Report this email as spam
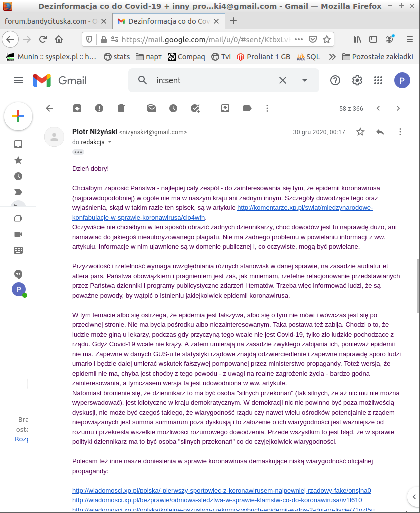Viewport: 420px width, 513px height. pos(99,108)
